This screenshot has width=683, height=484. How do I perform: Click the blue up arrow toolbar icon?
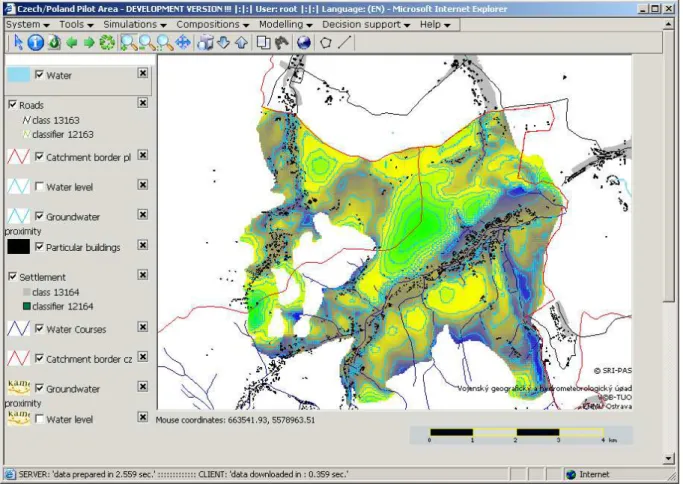click(x=241, y=43)
